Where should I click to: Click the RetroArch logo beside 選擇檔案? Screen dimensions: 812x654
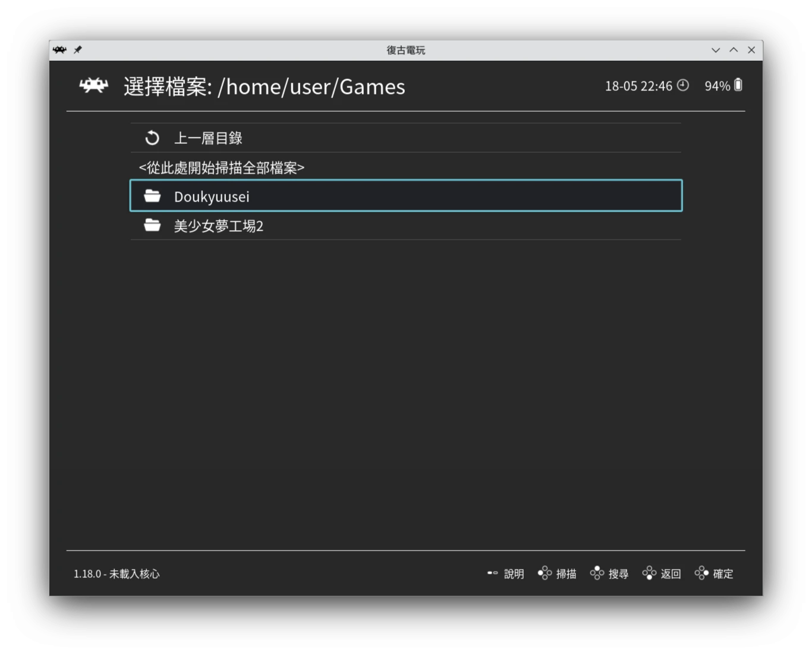(x=94, y=86)
